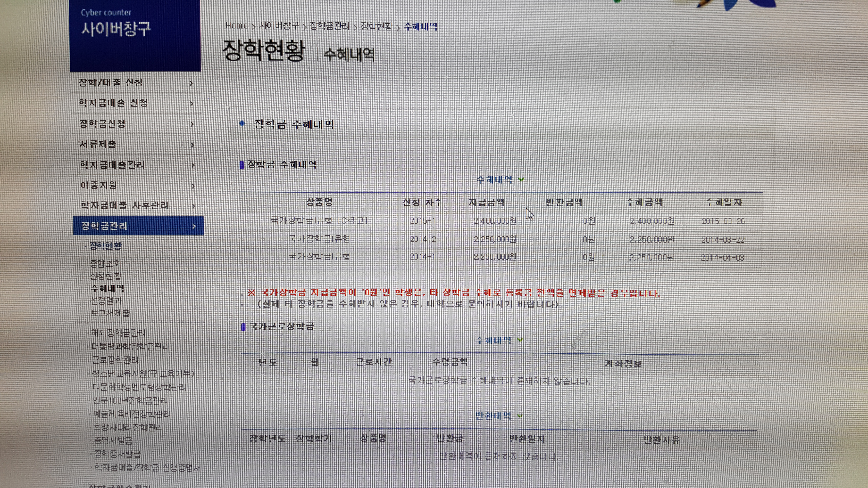Toggle the 수혜내역 dropdown under 국가근로장학금
868x488 pixels.
tap(520, 340)
